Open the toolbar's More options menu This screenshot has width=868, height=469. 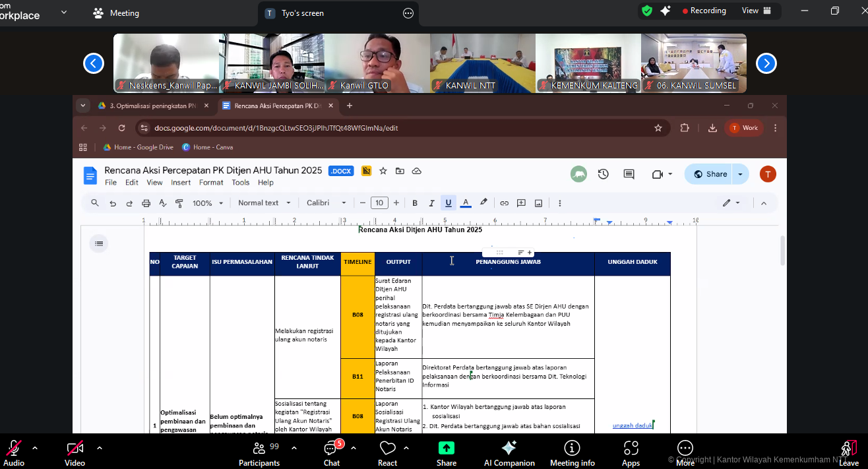560,203
